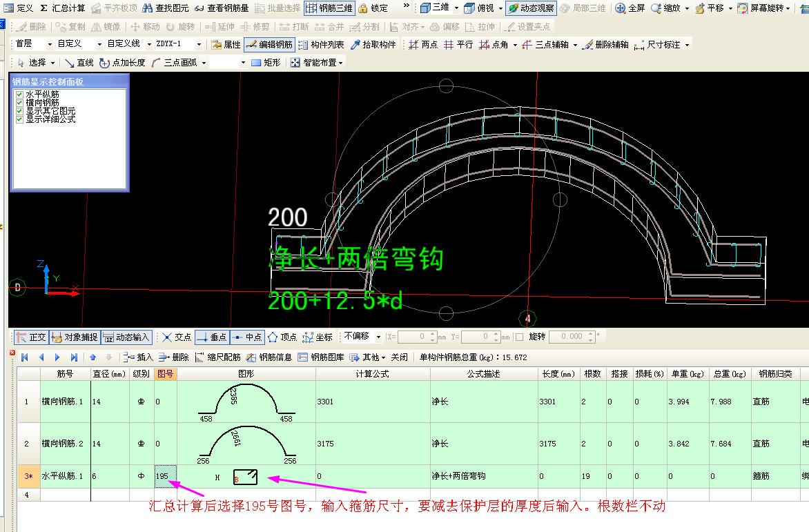The width and height of the screenshot is (809, 532).
Task: Select the 矩形 rectangle tool
Action: [266, 62]
